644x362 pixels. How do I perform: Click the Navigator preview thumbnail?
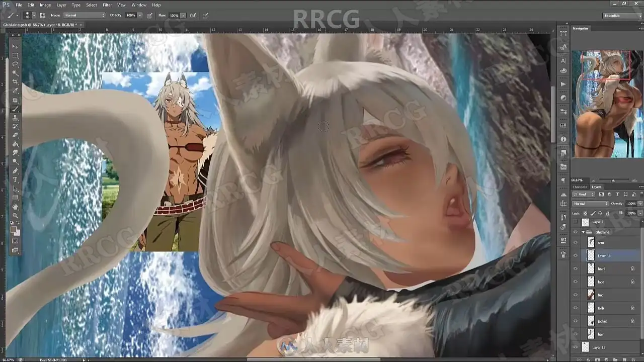click(607, 104)
